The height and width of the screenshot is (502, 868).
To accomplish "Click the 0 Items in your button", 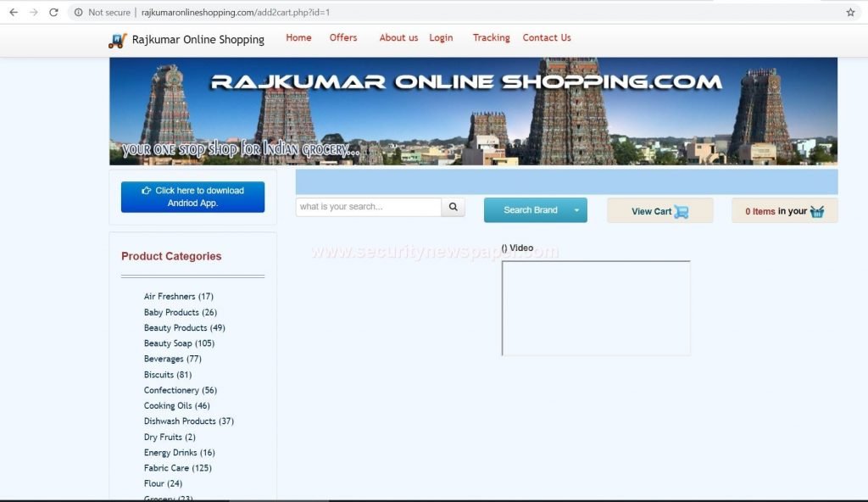I will point(784,210).
